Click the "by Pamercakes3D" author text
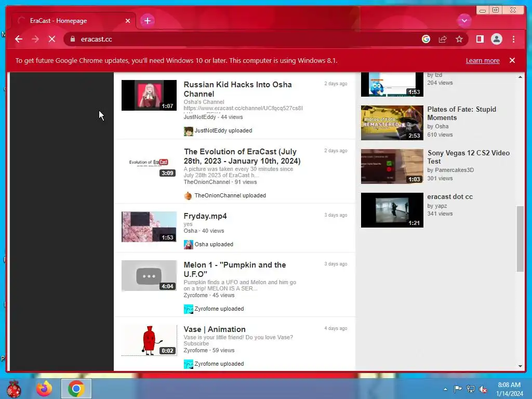532x399 pixels. point(450,170)
